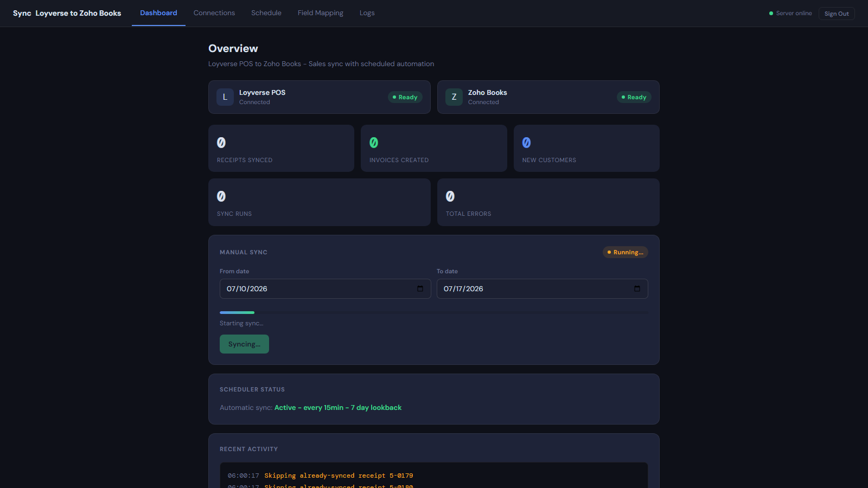Click the Loyverse POS Ready badge
Viewport: 868px width, 488px height.
pyautogui.click(x=405, y=97)
